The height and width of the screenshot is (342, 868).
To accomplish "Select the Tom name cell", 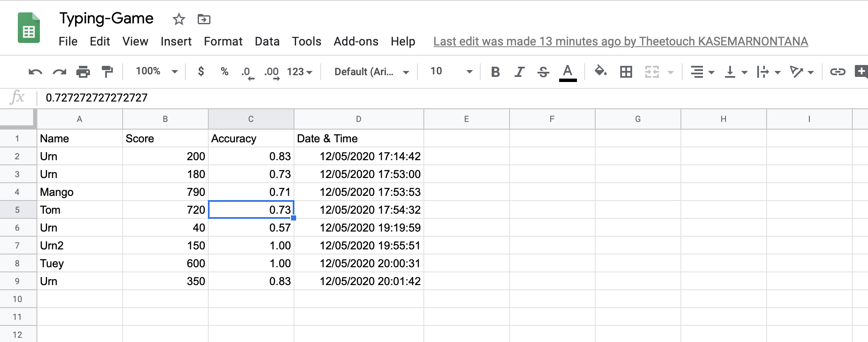I will (80, 210).
